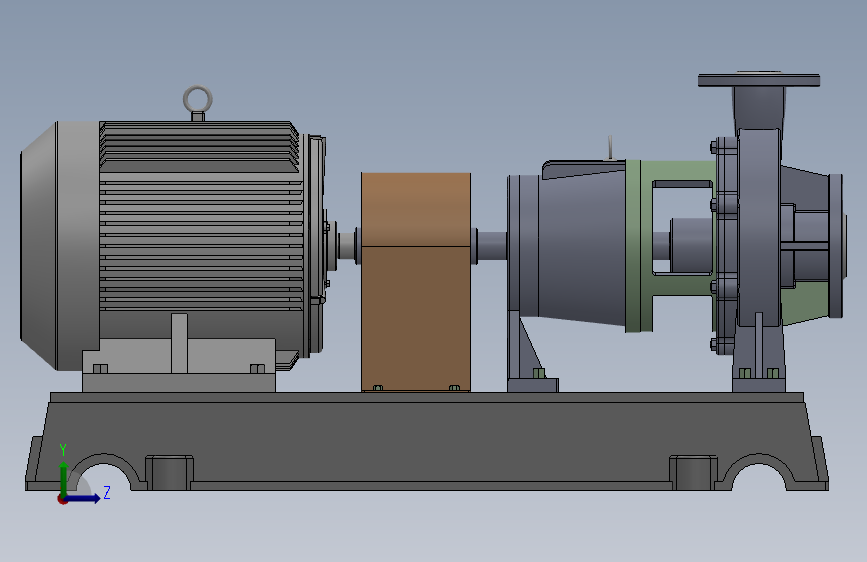Select the lifting eye ring on top of motor

tap(197, 100)
